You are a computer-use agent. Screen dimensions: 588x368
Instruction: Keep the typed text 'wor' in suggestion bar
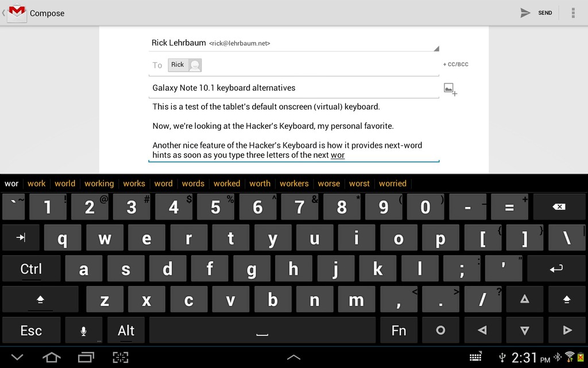point(11,183)
